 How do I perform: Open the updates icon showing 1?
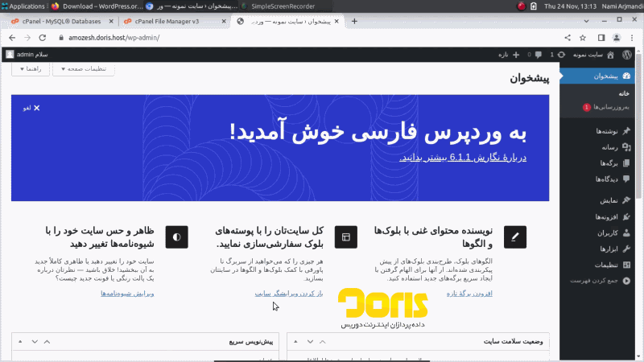pyautogui.click(x=561, y=55)
